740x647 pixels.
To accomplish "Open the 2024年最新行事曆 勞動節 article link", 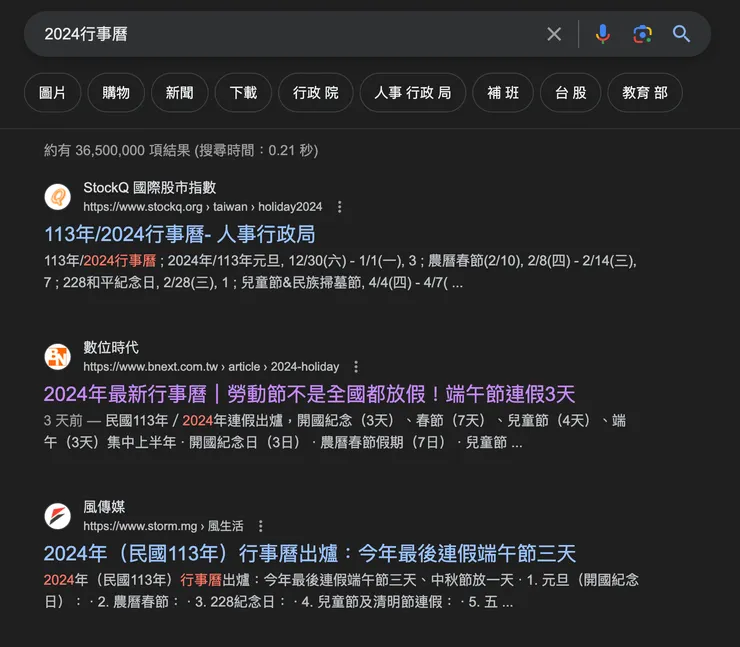I will point(310,394).
